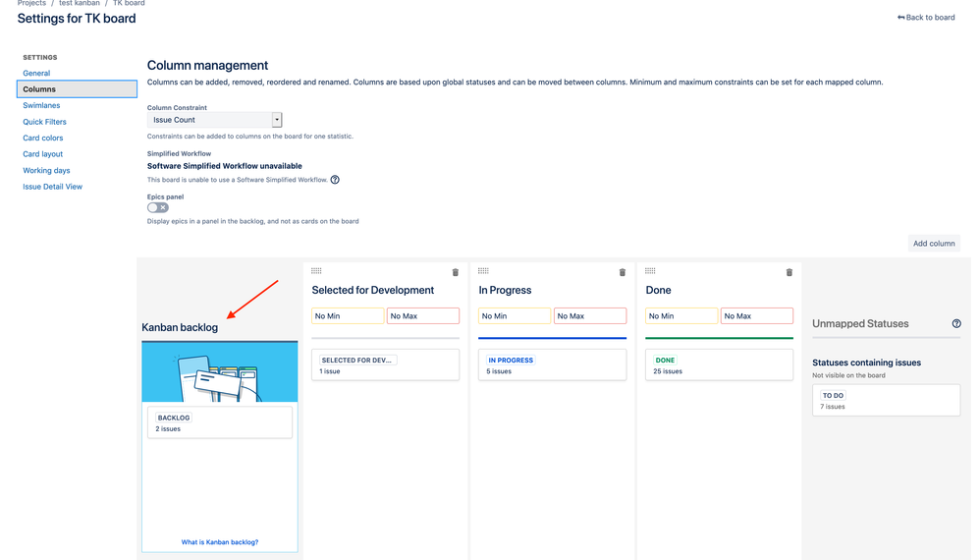Click the Kanban backlog illustration

(x=219, y=372)
